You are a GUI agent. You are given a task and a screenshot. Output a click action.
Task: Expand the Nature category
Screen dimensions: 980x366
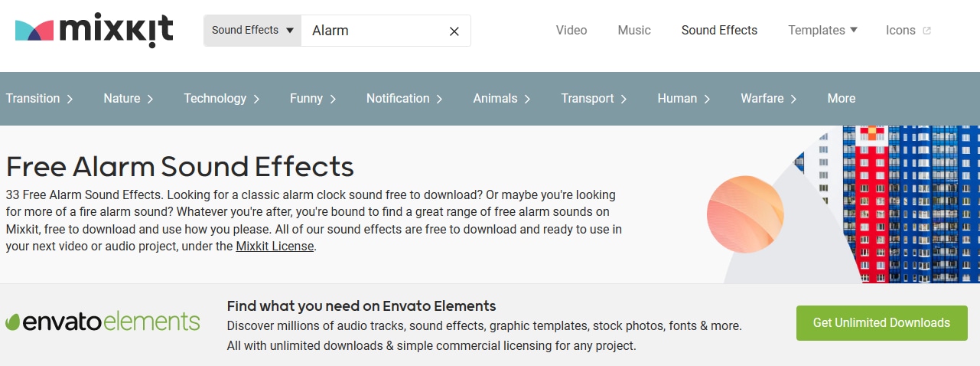point(129,99)
